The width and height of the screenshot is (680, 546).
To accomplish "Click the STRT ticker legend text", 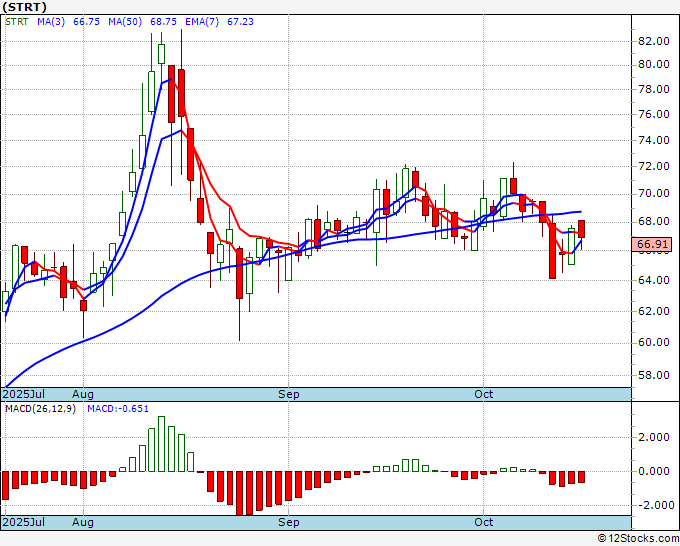I will (16, 19).
